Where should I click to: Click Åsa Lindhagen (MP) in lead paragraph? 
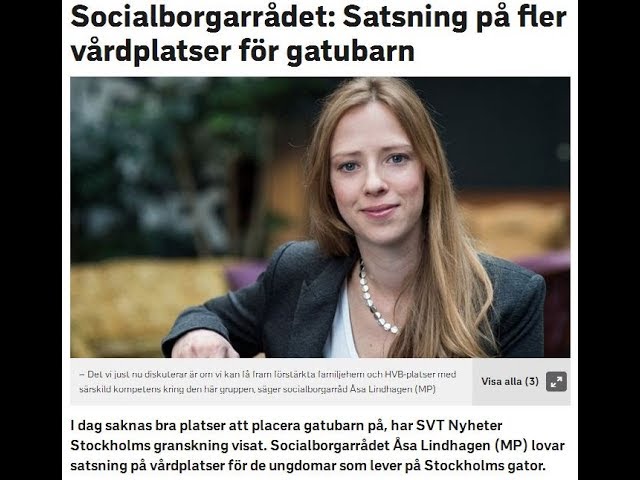point(459,445)
